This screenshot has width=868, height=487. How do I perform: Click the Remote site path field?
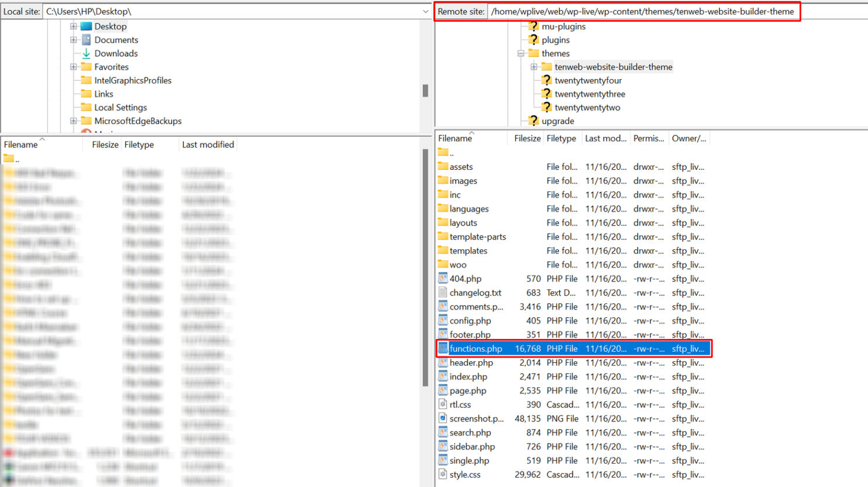[x=642, y=11]
